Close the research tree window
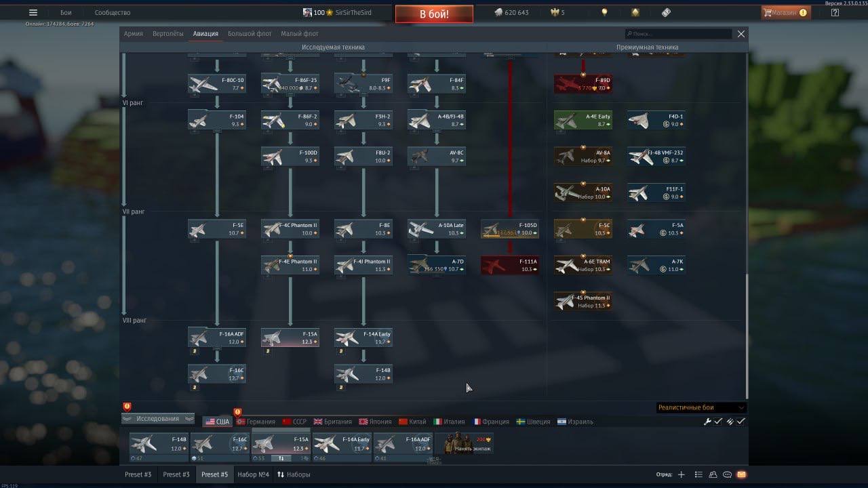The image size is (868, 488). [x=741, y=34]
